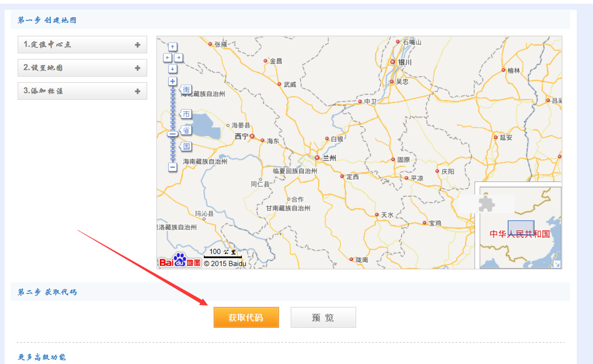Click the 合作 town label
Viewport: 593px width, 364px height.
297,200
